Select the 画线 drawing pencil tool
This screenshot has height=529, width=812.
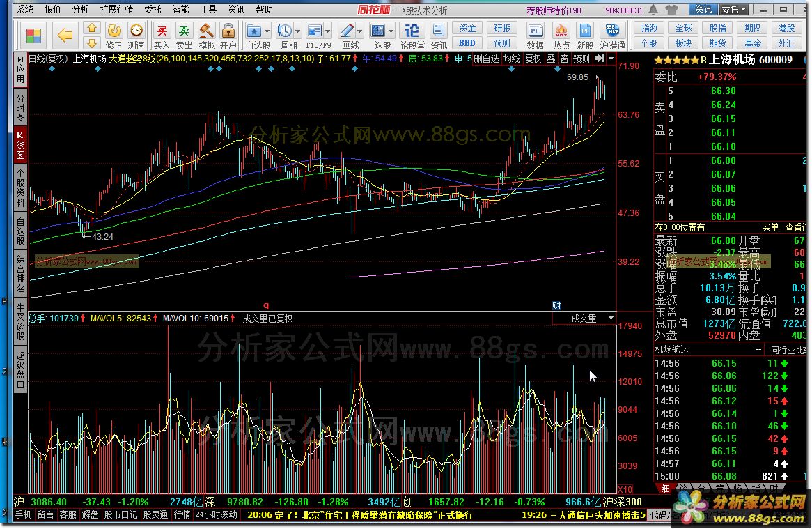(346, 31)
